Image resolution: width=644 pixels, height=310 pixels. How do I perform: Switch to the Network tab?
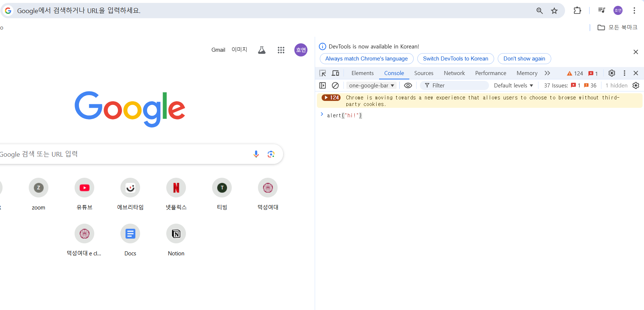(454, 73)
